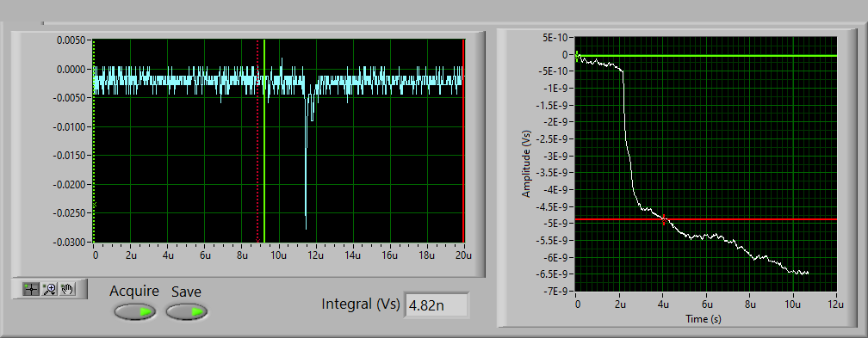Select the pan hand tool
This screenshot has width=868, height=338.
point(67,289)
